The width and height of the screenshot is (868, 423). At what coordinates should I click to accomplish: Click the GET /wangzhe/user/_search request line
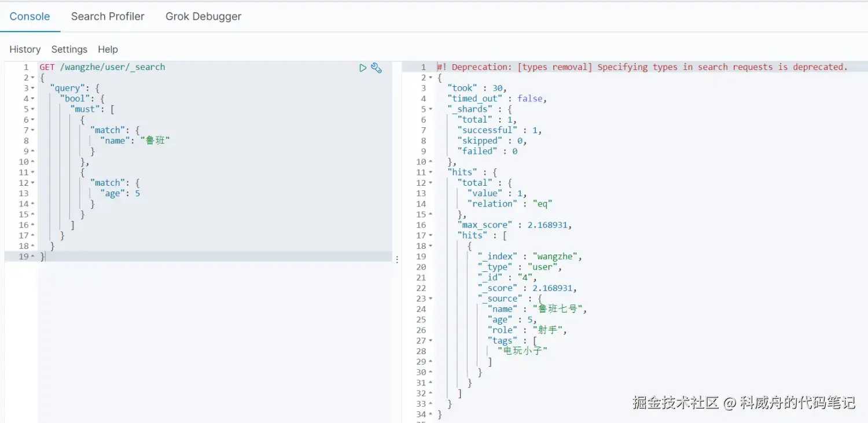tap(102, 67)
